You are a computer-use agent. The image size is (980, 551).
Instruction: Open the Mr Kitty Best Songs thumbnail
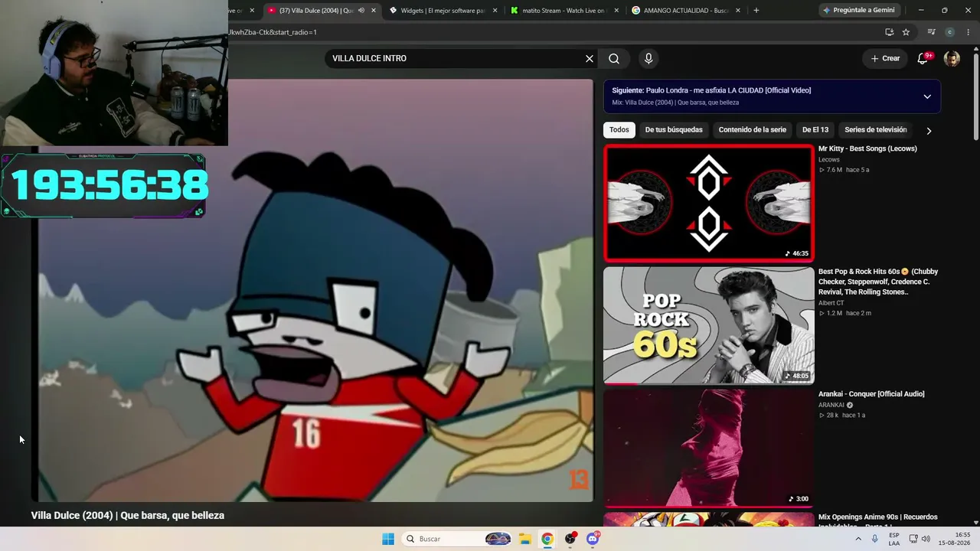709,204
